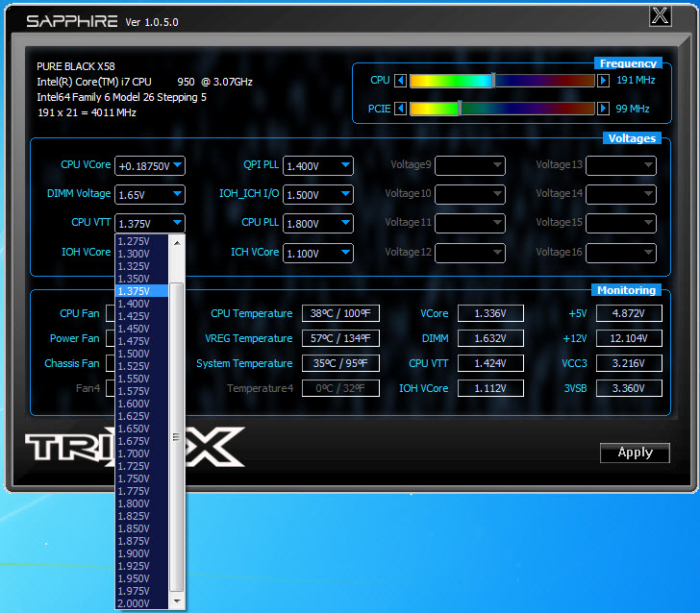Viewport: 700px width, 613px height.
Task: Click the 191 MHz CPU frequency value
Action: point(636,81)
